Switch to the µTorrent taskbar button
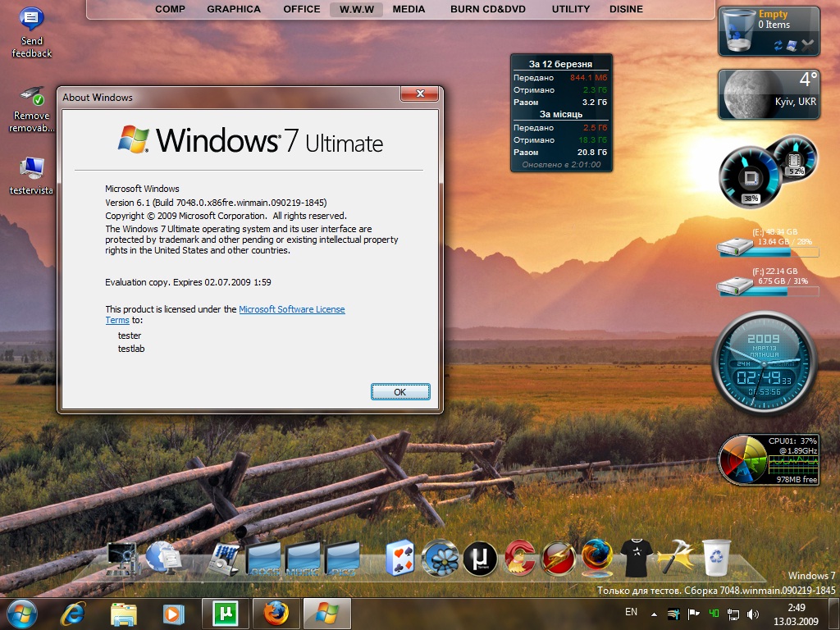Screen dimensions: 840x630 [226, 614]
